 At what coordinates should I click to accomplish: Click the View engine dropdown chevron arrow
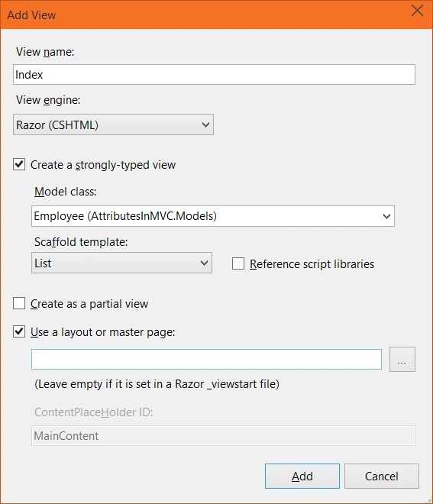tap(205, 124)
